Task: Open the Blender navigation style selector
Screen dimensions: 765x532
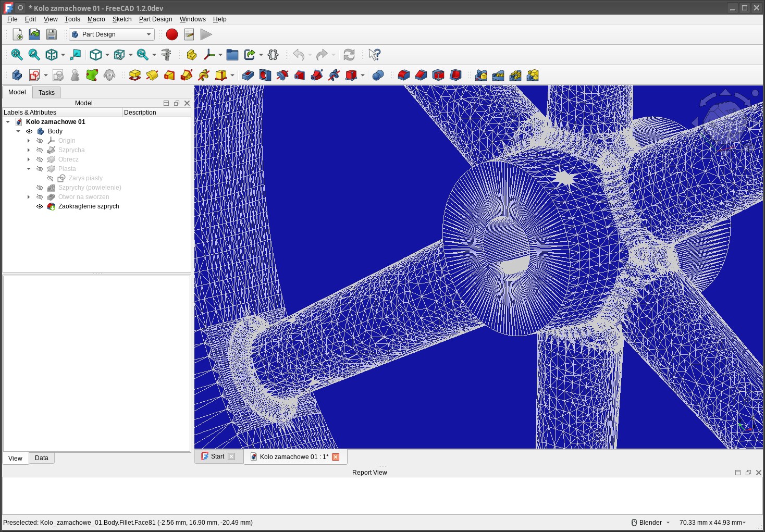Action: [x=650, y=523]
